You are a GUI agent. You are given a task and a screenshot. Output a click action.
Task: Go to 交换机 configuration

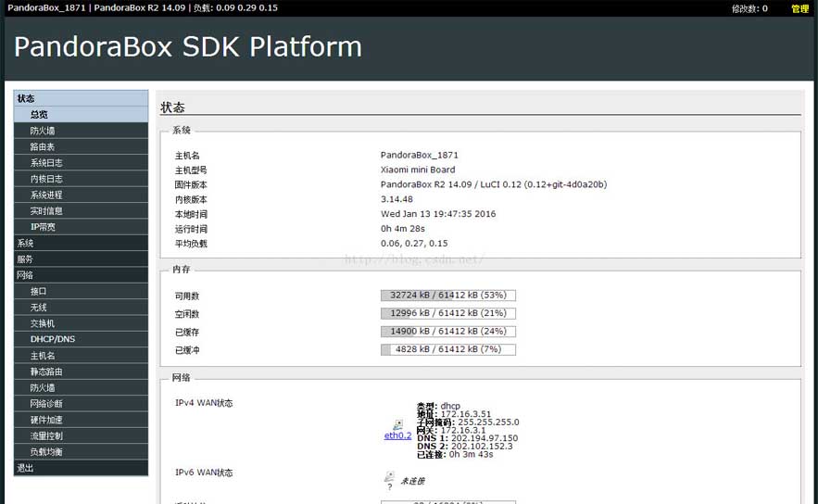pos(81,323)
